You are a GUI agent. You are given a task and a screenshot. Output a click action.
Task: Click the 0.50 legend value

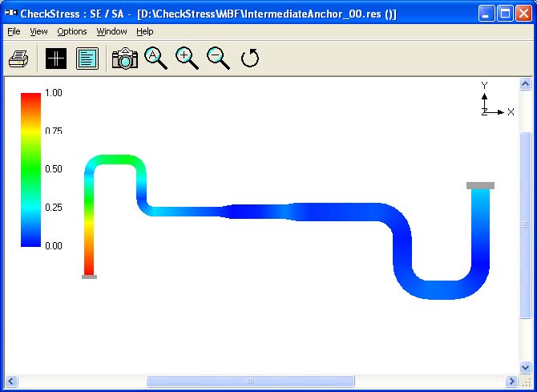tap(54, 169)
